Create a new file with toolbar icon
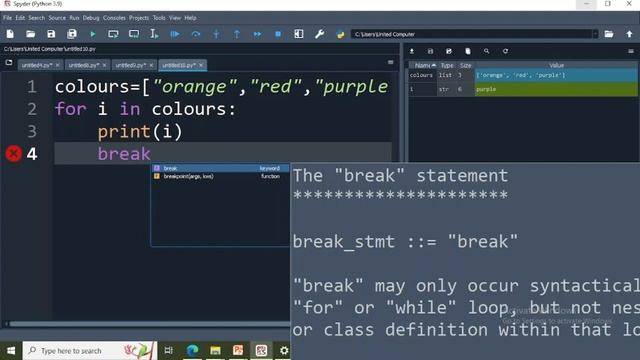Image resolution: width=640 pixels, height=360 pixels. [x=10, y=34]
